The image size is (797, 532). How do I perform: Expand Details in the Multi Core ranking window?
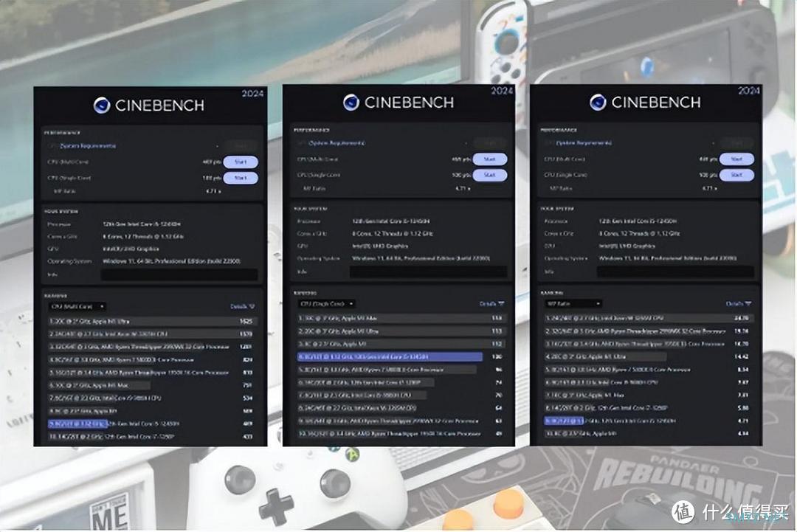tap(243, 306)
